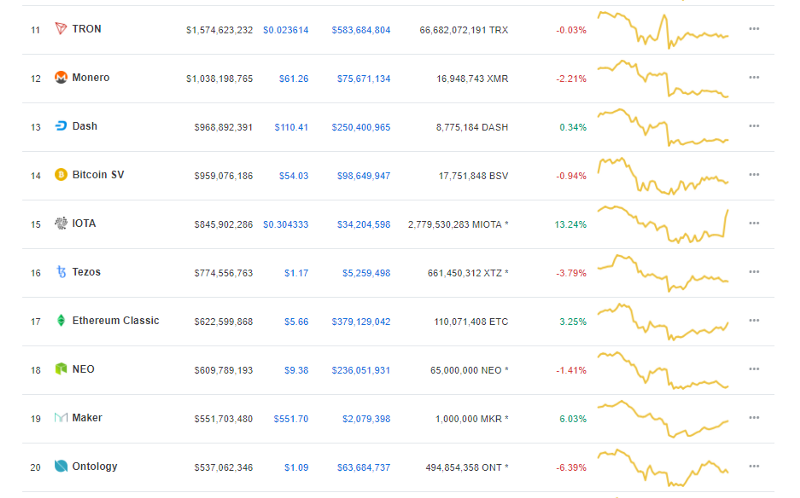Click the Tezos logo icon
Screen dimensions: 800x498
[61, 272]
